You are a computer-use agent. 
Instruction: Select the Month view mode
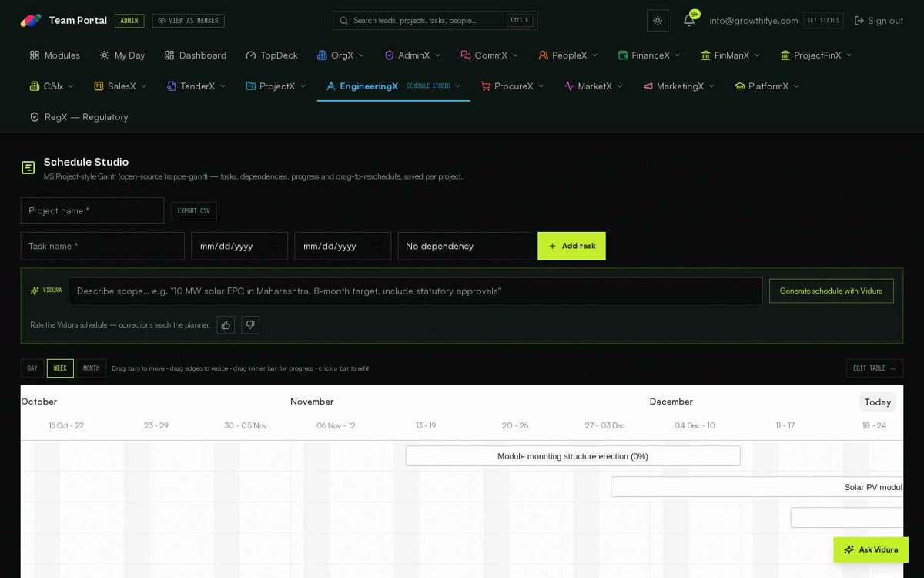91,368
